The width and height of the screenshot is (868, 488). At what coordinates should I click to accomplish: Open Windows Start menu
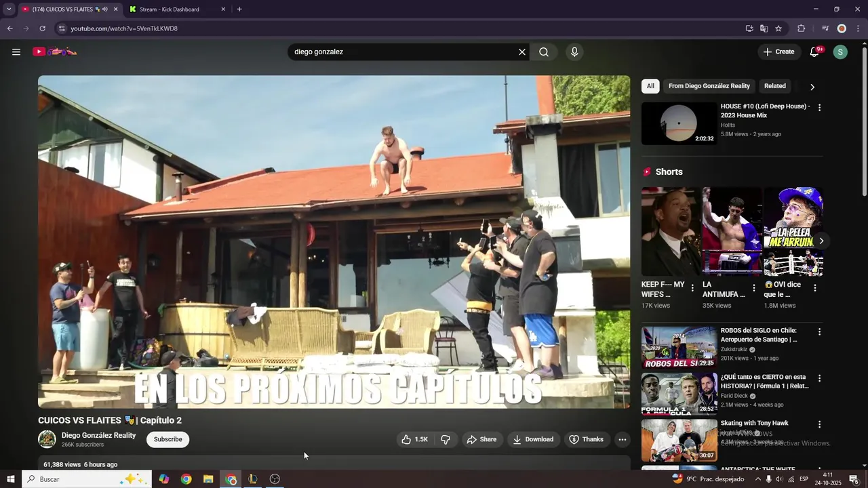point(10,479)
